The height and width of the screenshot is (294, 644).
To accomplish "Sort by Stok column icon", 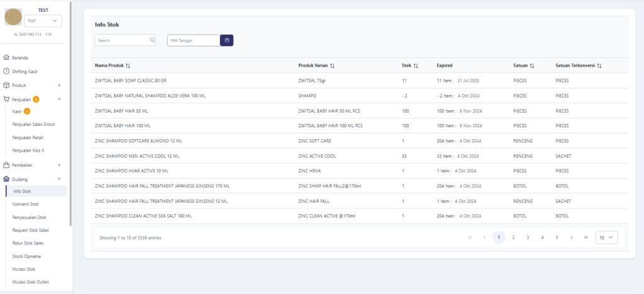I will pyautogui.click(x=416, y=65).
